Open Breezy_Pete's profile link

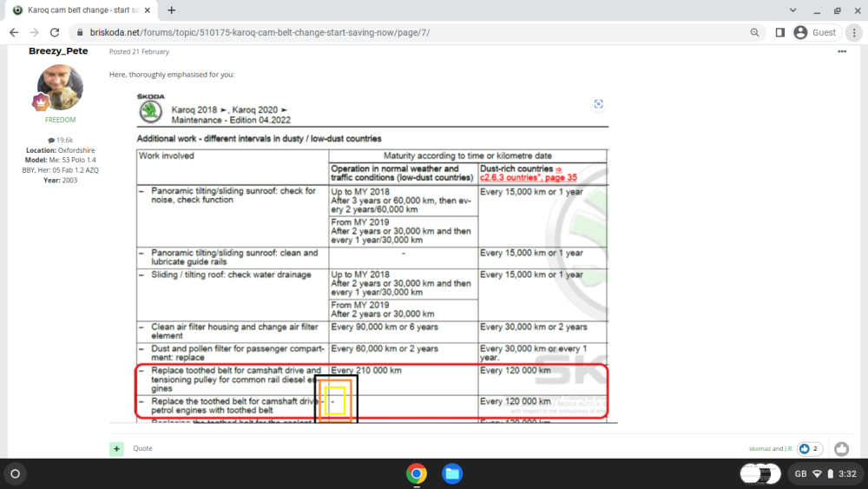[x=58, y=51]
